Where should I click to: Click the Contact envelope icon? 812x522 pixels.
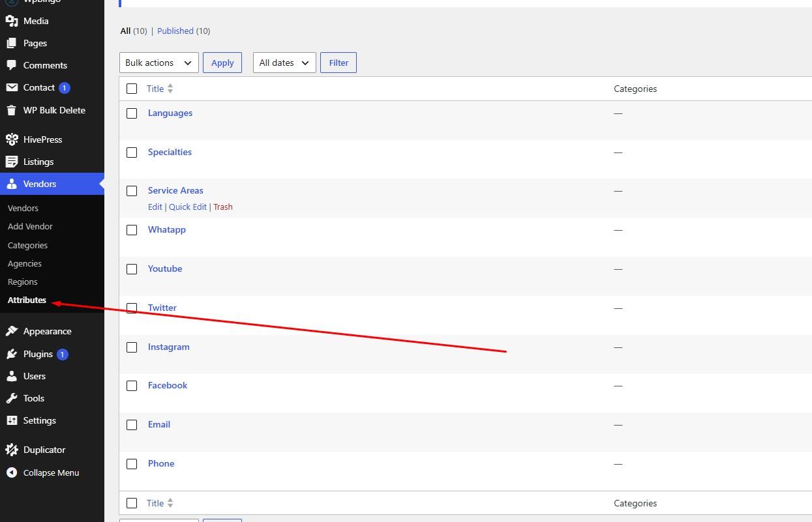[x=12, y=87]
